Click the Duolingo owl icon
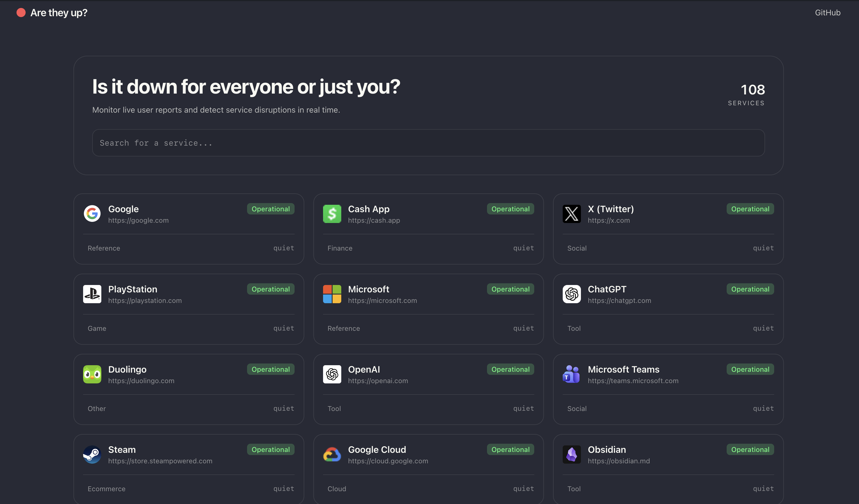The height and width of the screenshot is (504, 859). [92, 374]
